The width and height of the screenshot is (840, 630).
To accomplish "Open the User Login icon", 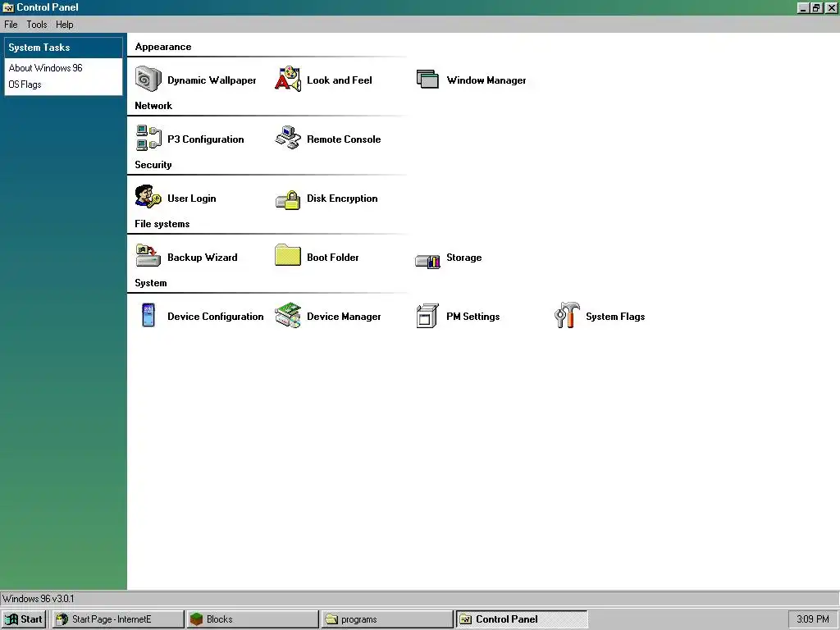I will [x=148, y=197].
